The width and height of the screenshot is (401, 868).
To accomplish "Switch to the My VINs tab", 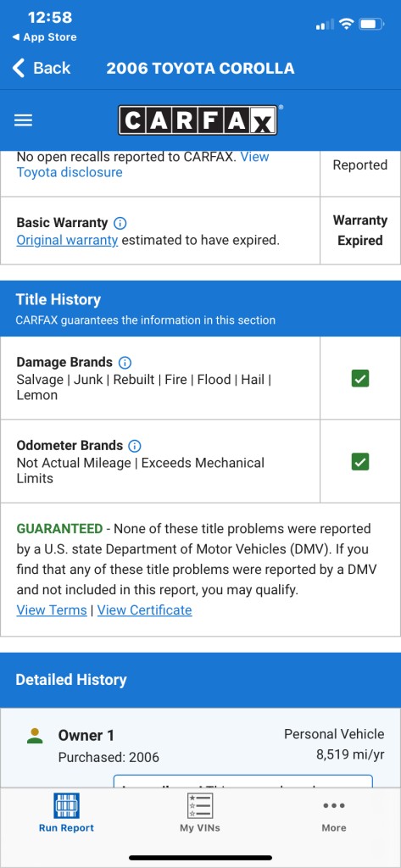I will pos(200,813).
